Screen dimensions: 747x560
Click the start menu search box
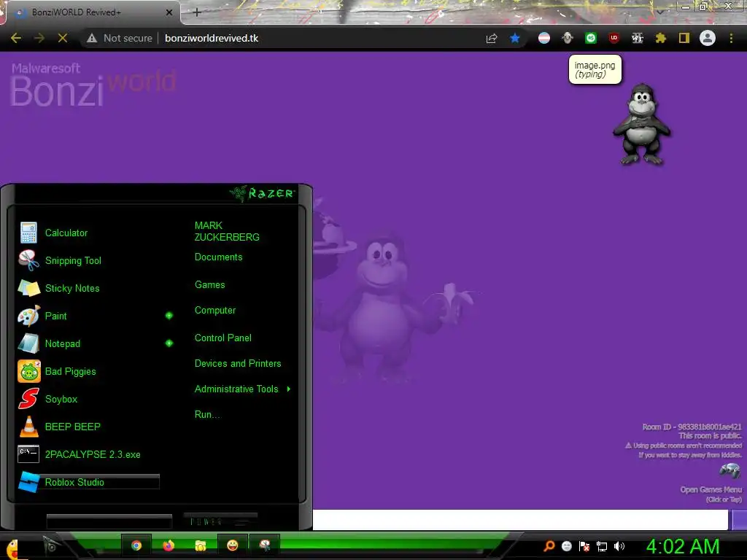(x=109, y=521)
